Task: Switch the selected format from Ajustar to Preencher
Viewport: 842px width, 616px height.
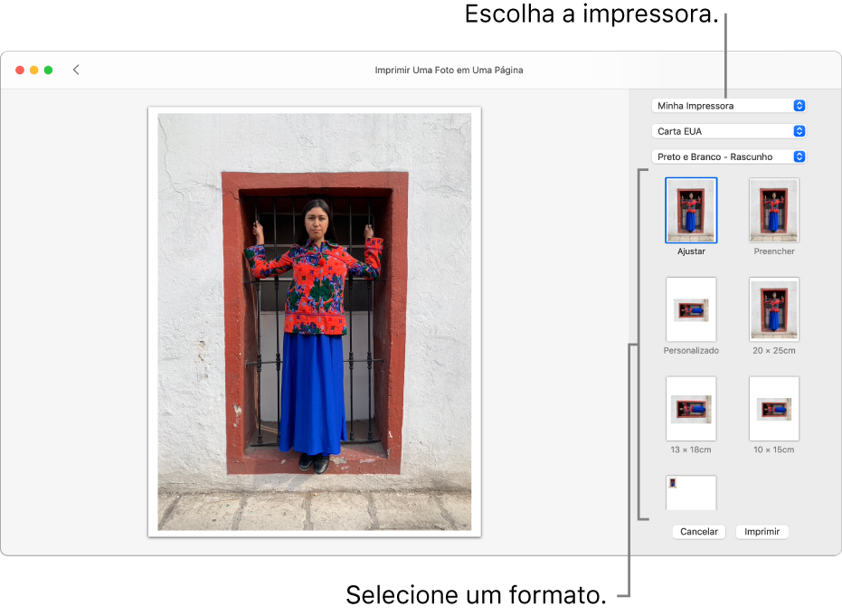Action: click(x=773, y=210)
